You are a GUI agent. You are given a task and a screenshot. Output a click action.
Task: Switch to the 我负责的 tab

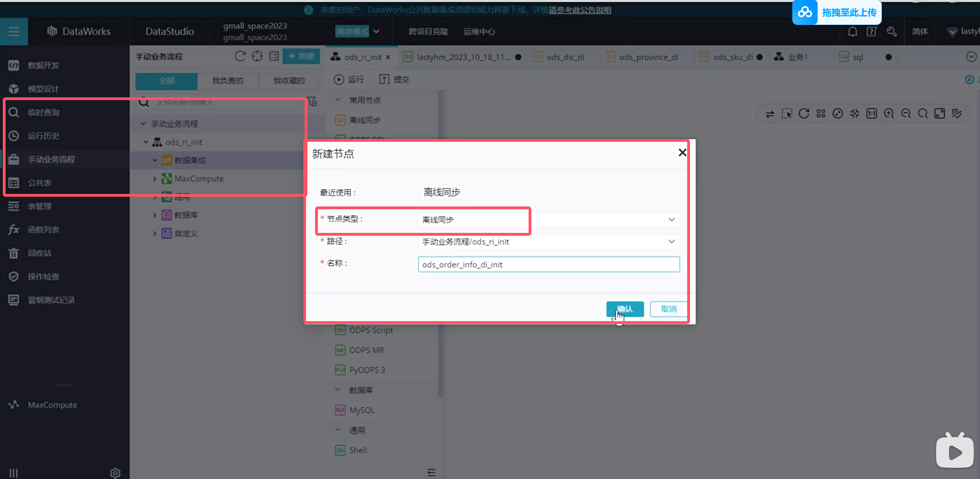[x=227, y=81]
